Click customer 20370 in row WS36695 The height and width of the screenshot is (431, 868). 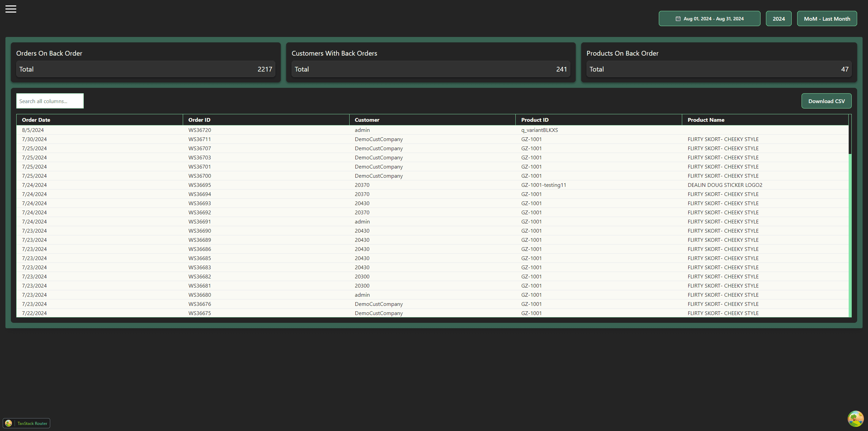(x=362, y=185)
